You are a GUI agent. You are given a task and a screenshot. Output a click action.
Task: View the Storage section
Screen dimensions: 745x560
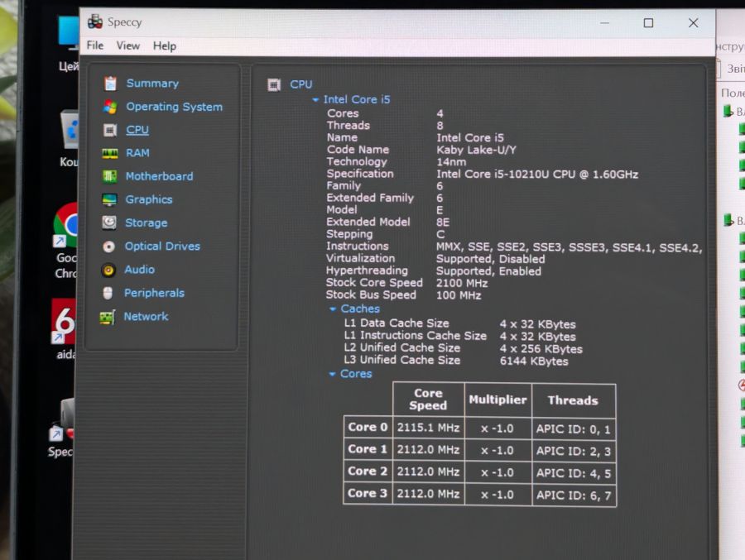tap(146, 223)
